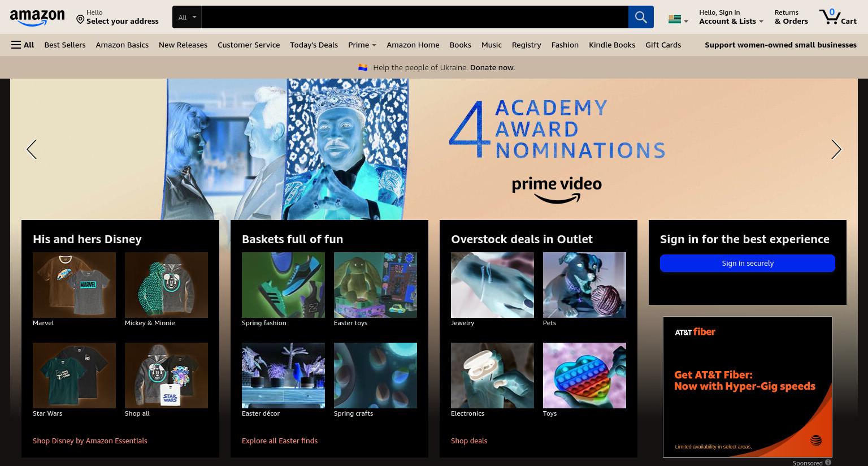Open Fashion in navigation bar
This screenshot has width=868, height=466.
565,45
